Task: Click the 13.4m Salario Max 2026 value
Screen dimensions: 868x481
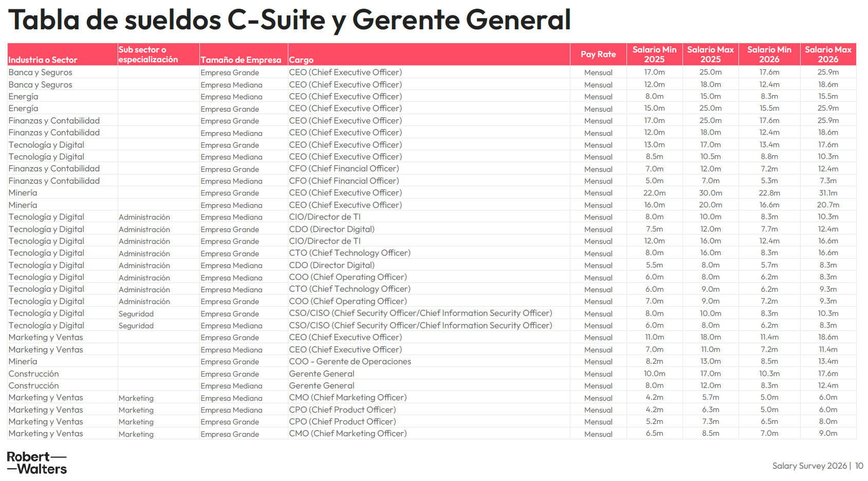Action: pos(828,362)
